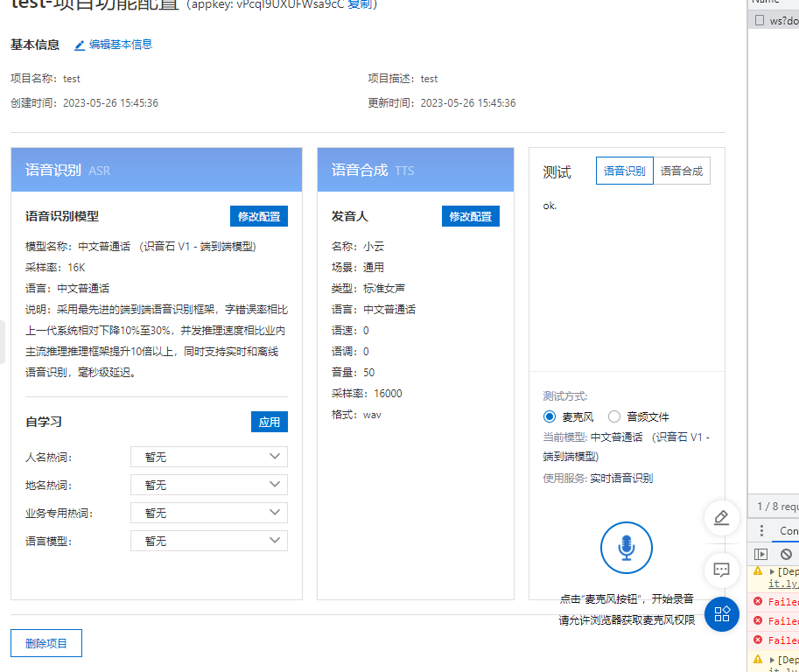
Task: Open the floating comment bubble icon
Action: tap(721, 570)
